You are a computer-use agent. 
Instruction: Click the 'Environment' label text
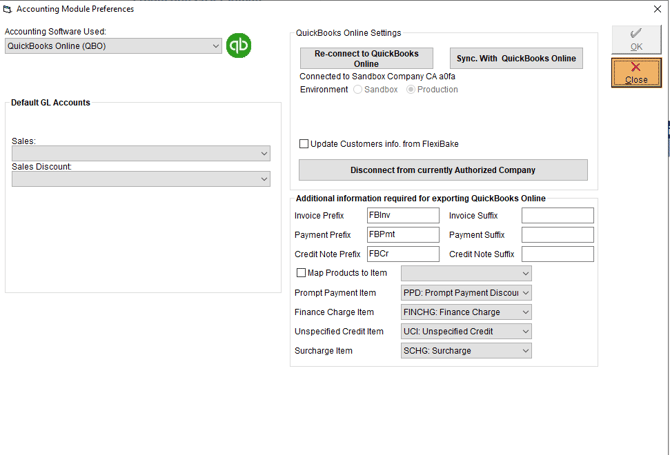324,89
